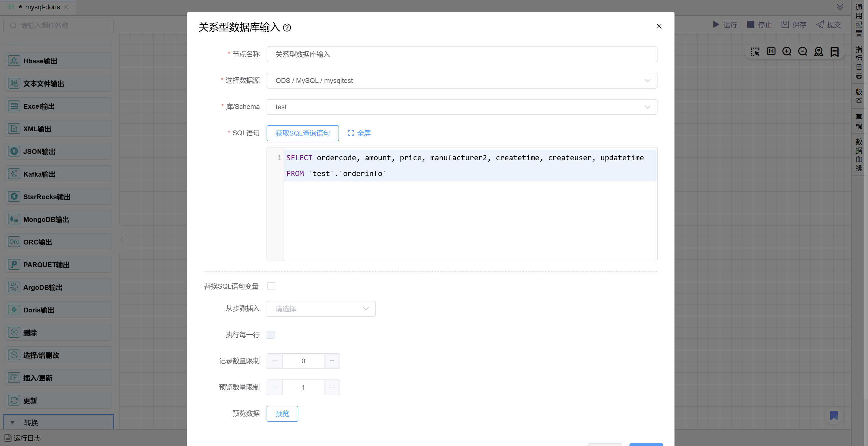Increase 记录数量限制 with plus button
This screenshot has width=868, height=446.
coord(332,361)
